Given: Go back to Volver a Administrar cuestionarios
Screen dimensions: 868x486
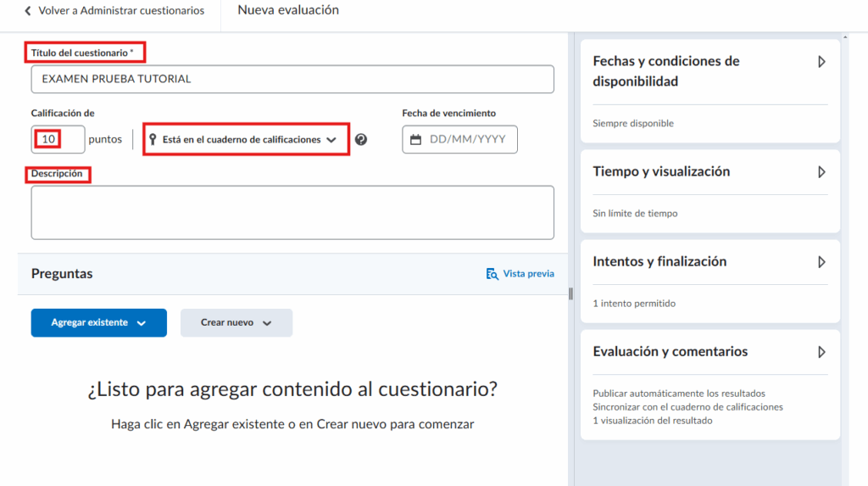Looking at the screenshot, I should click(121, 11).
